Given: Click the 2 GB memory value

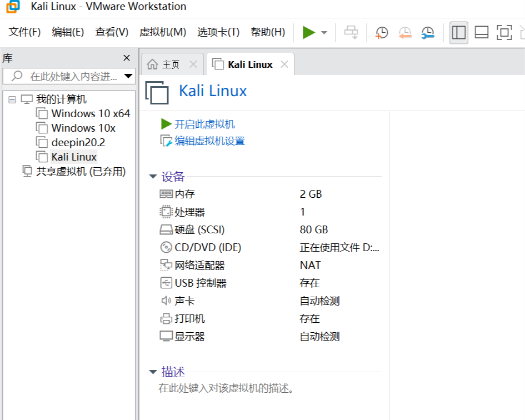Looking at the screenshot, I should click(311, 194).
